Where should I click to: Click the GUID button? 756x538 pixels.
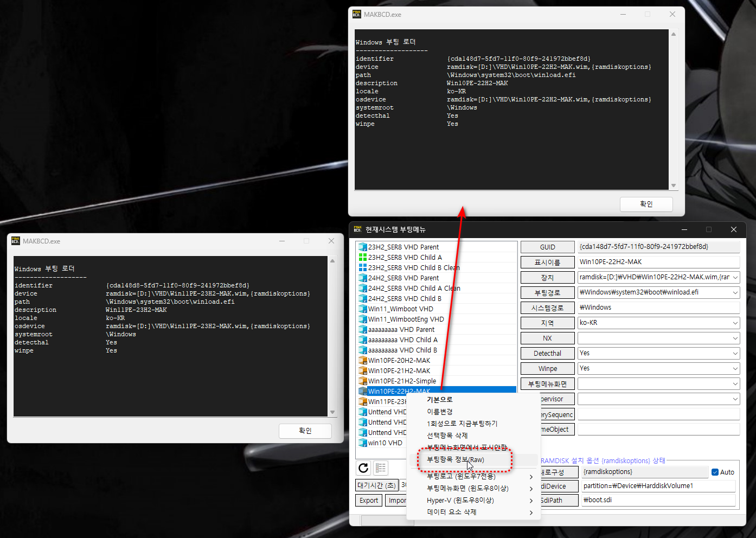[x=547, y=247]
